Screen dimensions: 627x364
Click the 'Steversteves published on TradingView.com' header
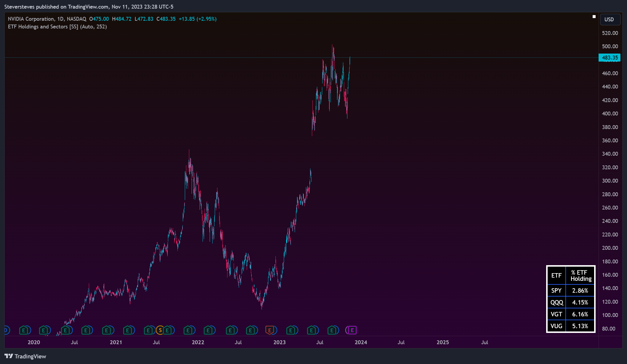point(57,7)
